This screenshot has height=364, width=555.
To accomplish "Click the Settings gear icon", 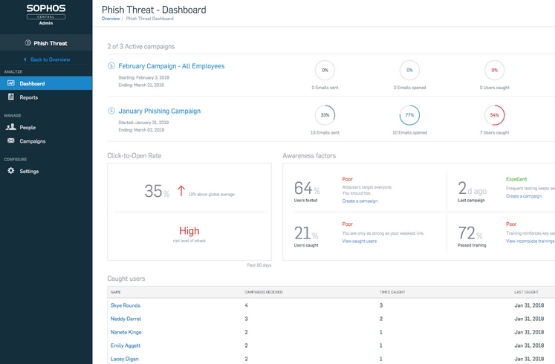I will pos(11,171).
